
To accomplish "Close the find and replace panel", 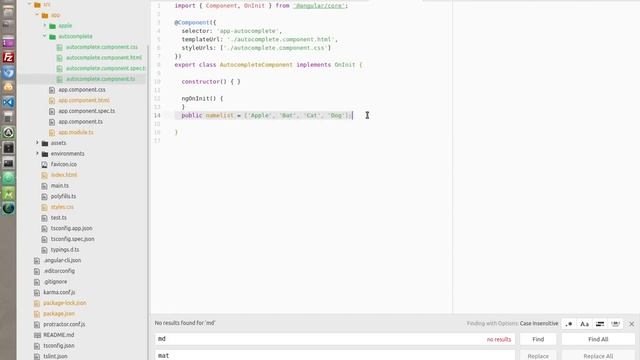I will click(631, 324).
